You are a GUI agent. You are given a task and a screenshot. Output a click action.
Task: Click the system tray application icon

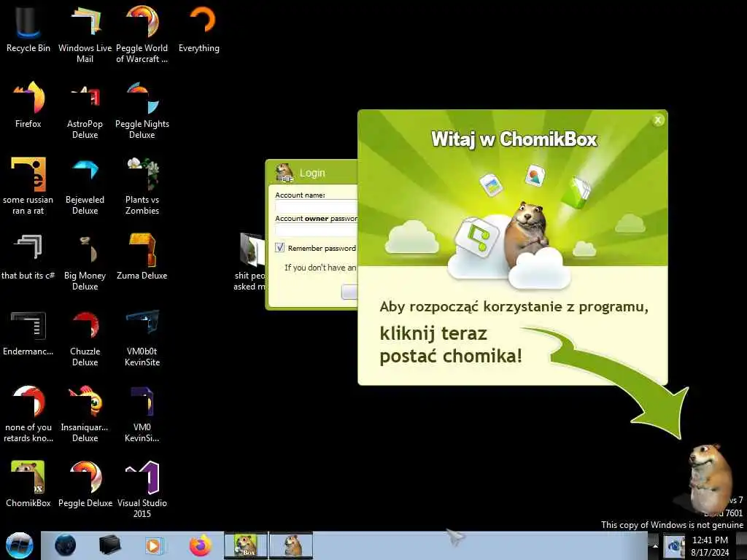pyautogui.click(x=675, y=546)
